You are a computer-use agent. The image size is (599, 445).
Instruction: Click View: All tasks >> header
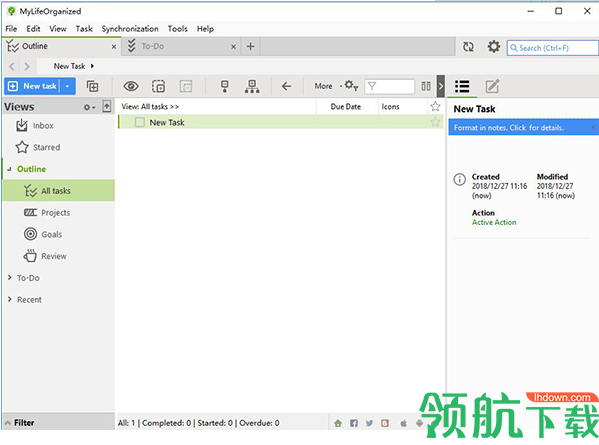pyautogui.click(x=150, y=107)
